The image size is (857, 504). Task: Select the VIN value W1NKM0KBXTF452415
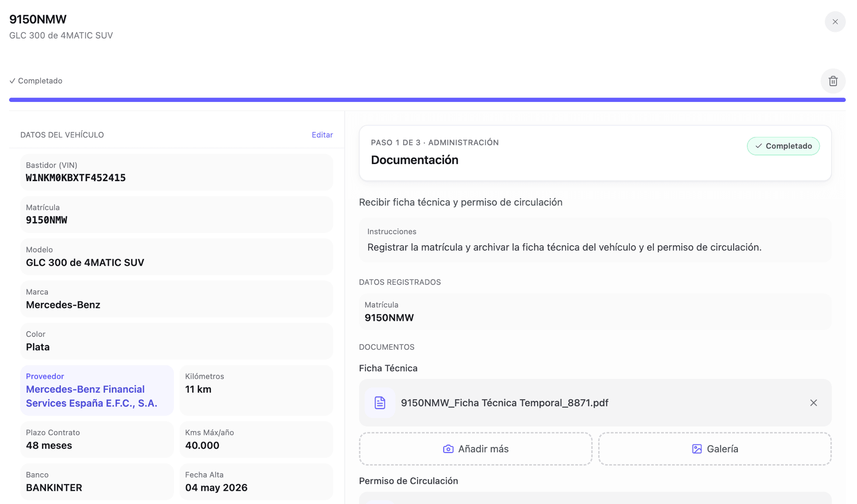click(x=76, y=178)
